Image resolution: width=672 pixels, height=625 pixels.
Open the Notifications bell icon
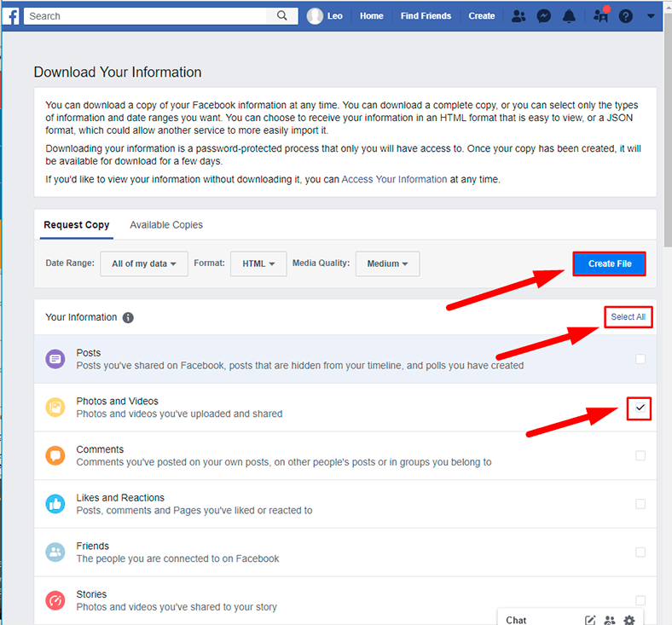coord(569,16)
